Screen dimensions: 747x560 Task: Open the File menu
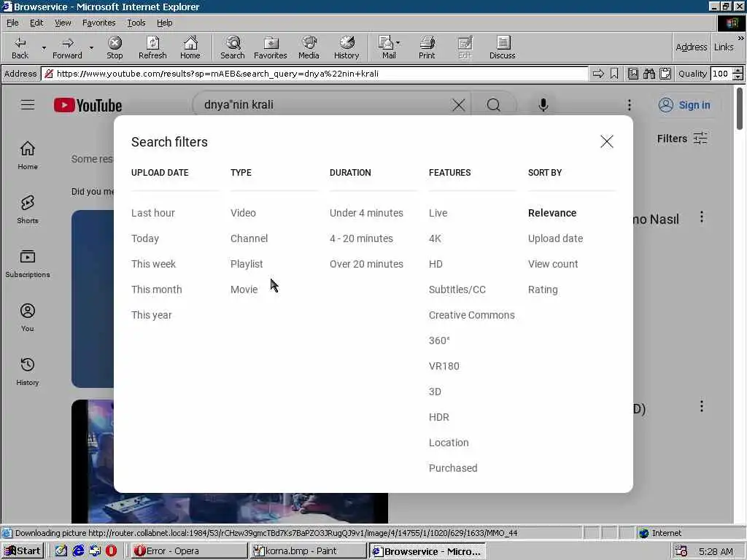(12, 23)
